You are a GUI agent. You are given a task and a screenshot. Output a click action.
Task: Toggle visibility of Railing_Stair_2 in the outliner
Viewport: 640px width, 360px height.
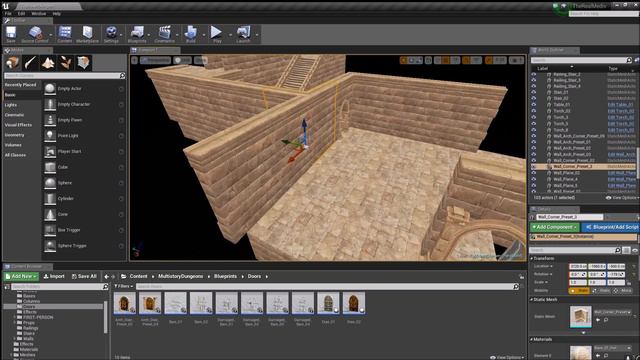click(533, 74)
